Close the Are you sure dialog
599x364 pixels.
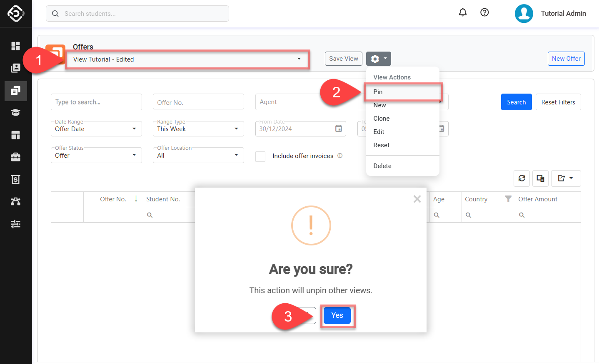point(417,199)
